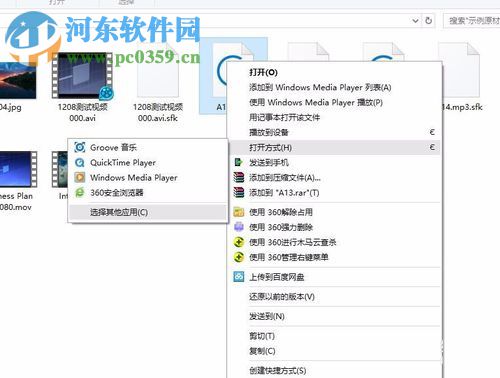Select the .jpg landscape image thumbnail

tap(17, 80)
